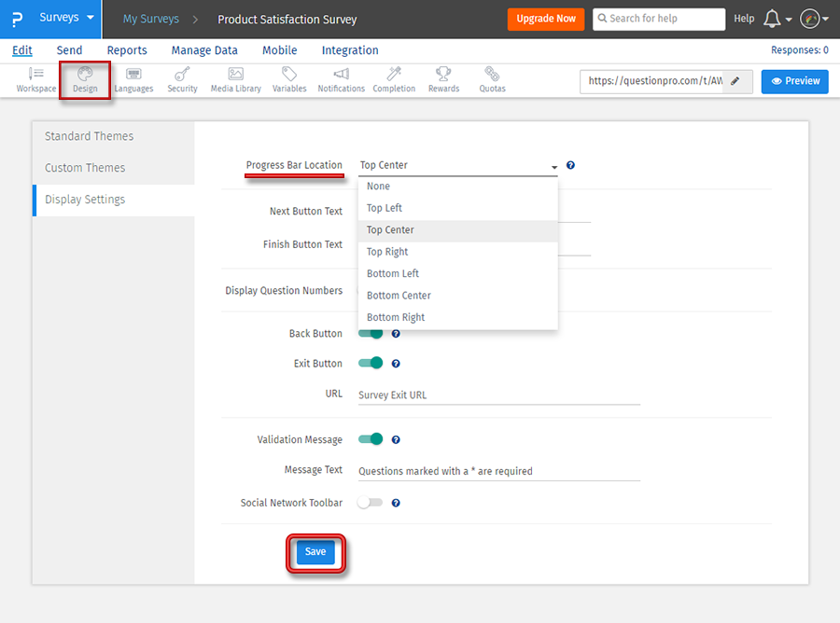Screen dimensions: 840x623
Task: Click the Save button
Action: (x=315, y=552)
